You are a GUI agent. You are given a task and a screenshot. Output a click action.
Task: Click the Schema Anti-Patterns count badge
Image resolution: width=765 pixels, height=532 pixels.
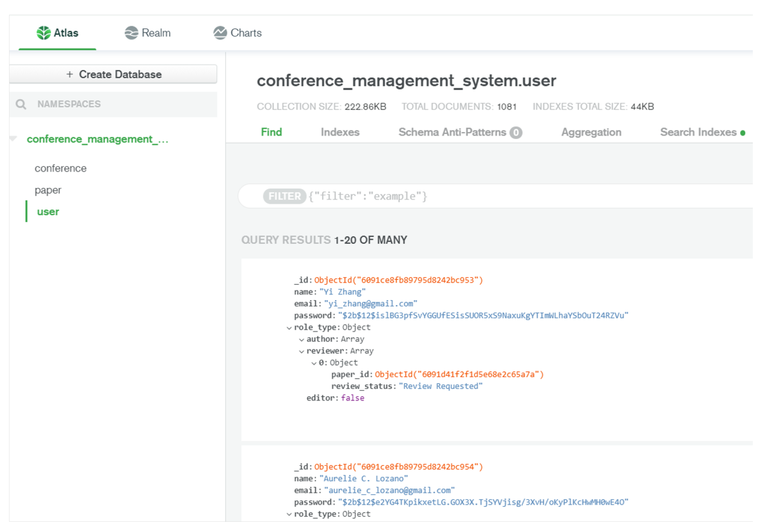[516, 133]
